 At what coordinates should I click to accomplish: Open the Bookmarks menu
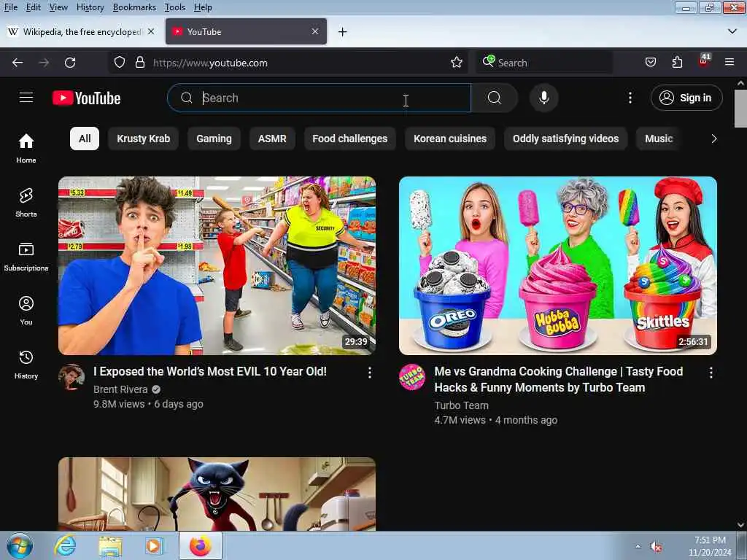(x=134, y=7)
